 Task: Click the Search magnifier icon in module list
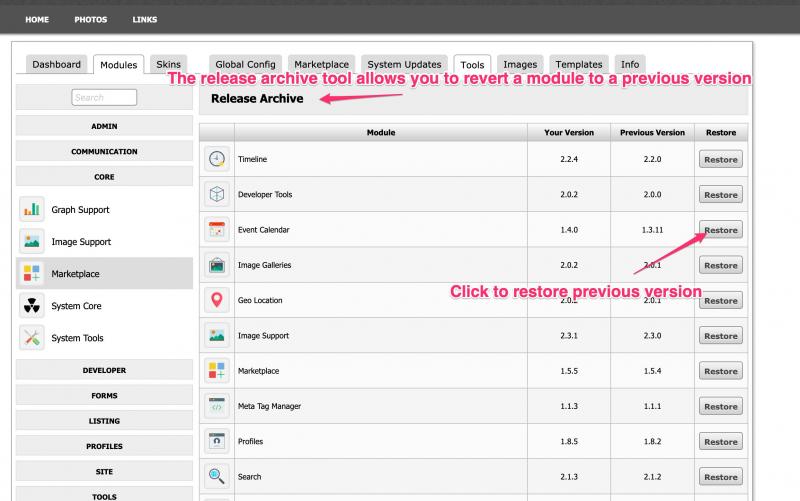click(x=217, y=477)
